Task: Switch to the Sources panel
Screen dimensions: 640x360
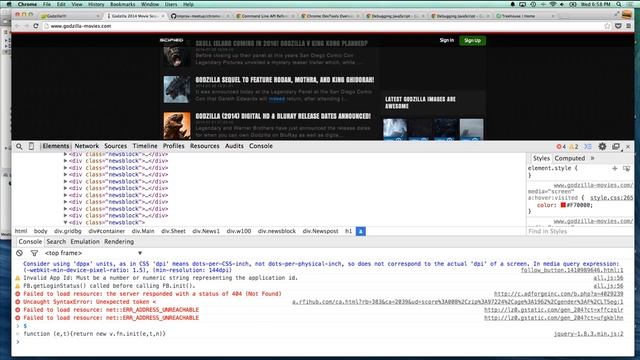Action: [x=116, y=146]
